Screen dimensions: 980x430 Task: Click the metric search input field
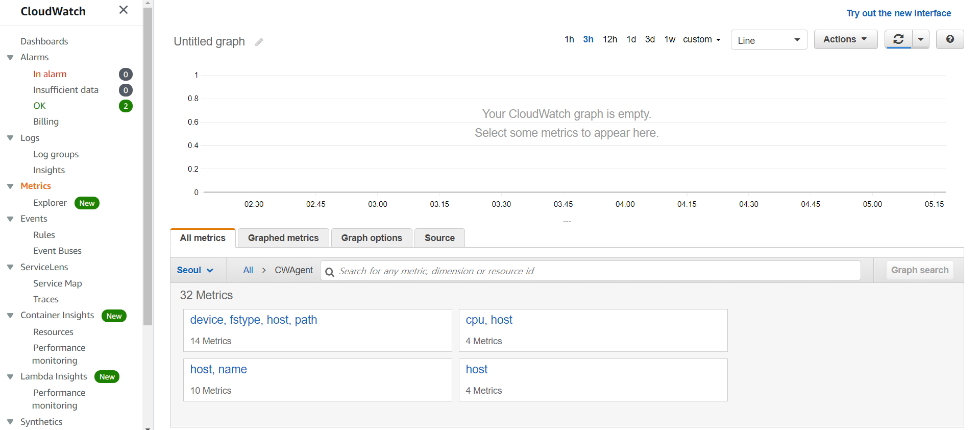pos(590,271)
